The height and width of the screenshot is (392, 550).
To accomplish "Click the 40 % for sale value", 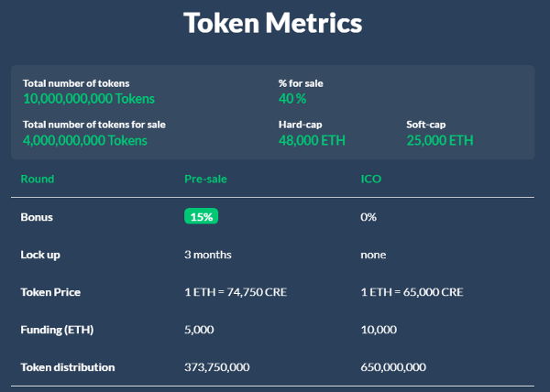I will tap(292, 99).
